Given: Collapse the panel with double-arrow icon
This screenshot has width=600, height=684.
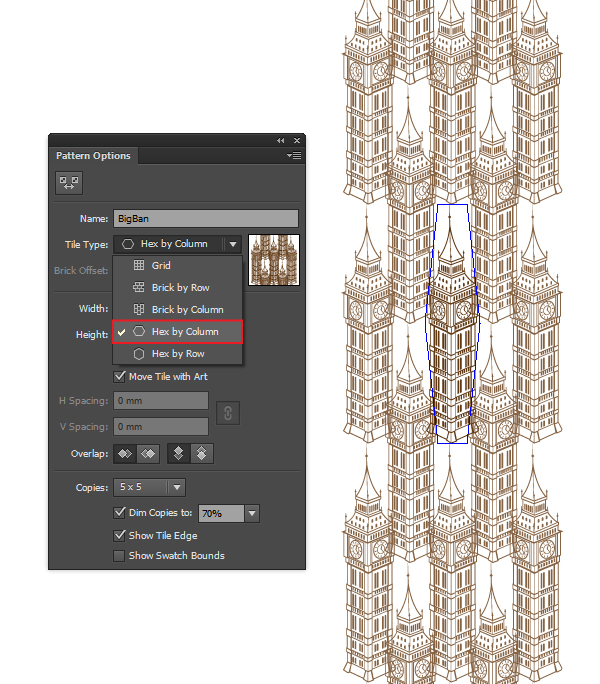Looking at the screenshot, I should (x=280, y=140).
